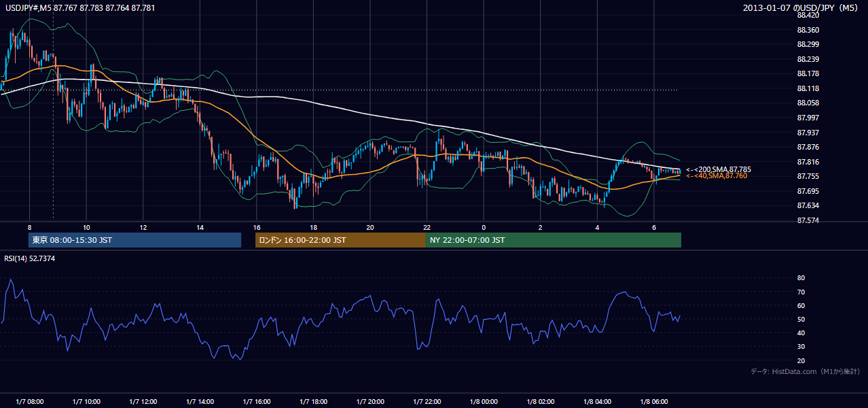Select the 40 SMA label reading 87.760
This screenshot has width=868, height=408.
click(717, 175)
